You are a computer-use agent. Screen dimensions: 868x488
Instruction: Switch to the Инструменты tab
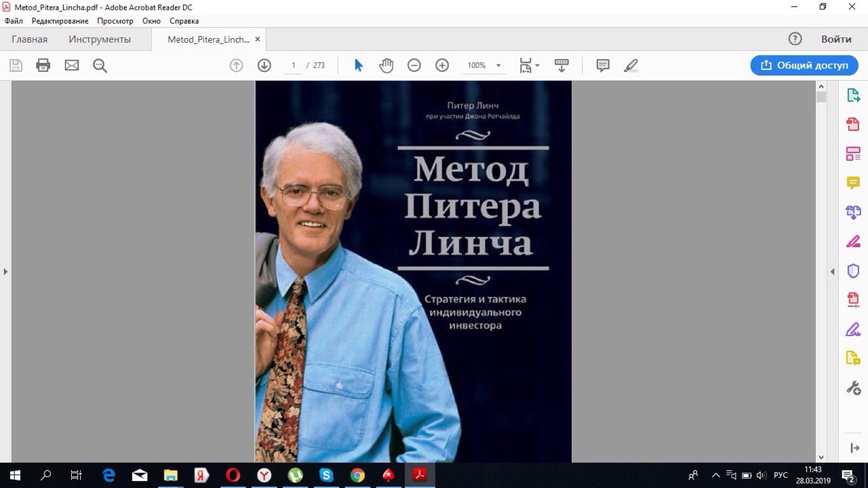pyautogui.click(x=100, y=39)
